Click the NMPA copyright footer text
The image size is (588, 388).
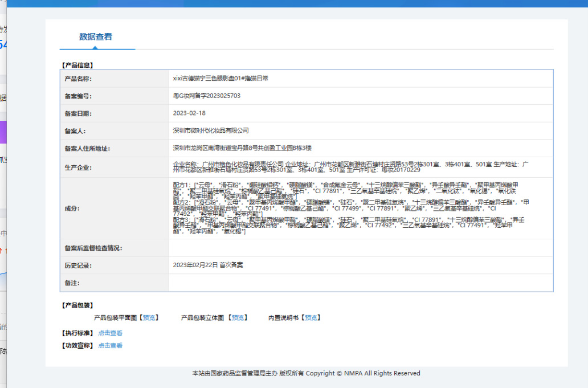(306, 373)
